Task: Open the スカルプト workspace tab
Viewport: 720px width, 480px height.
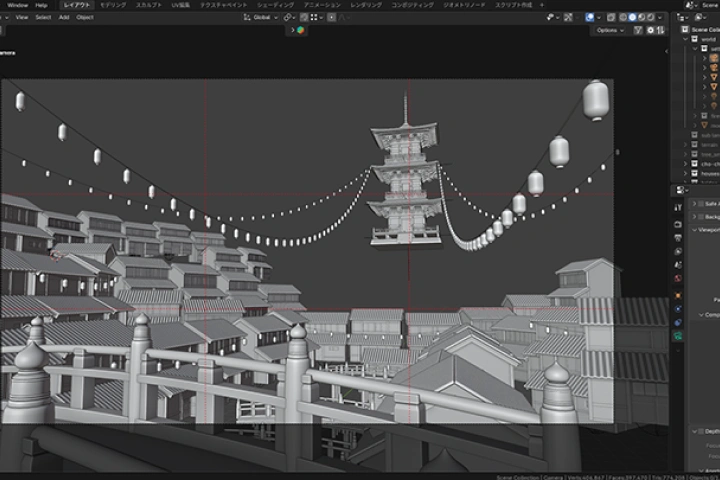Action: click(x=148, y=5)
